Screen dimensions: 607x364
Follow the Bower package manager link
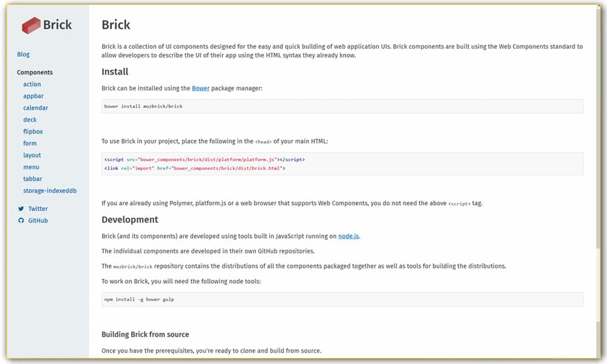tap(201, 87)
